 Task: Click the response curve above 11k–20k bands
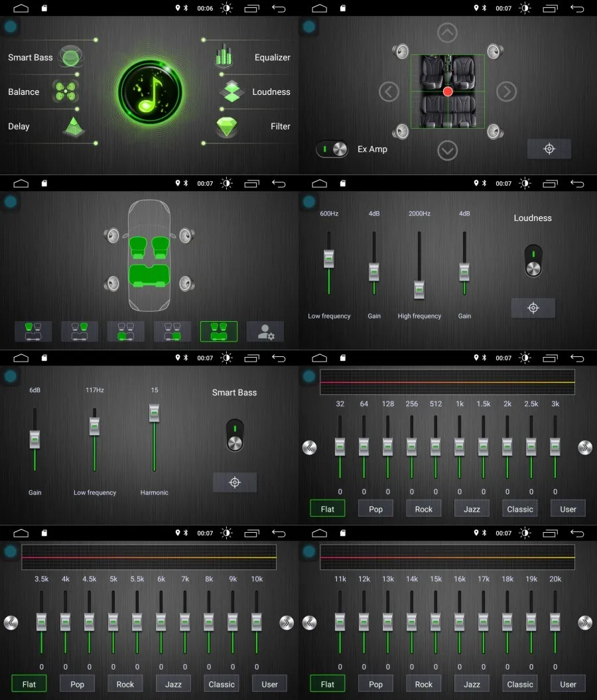tap(447, 557)
